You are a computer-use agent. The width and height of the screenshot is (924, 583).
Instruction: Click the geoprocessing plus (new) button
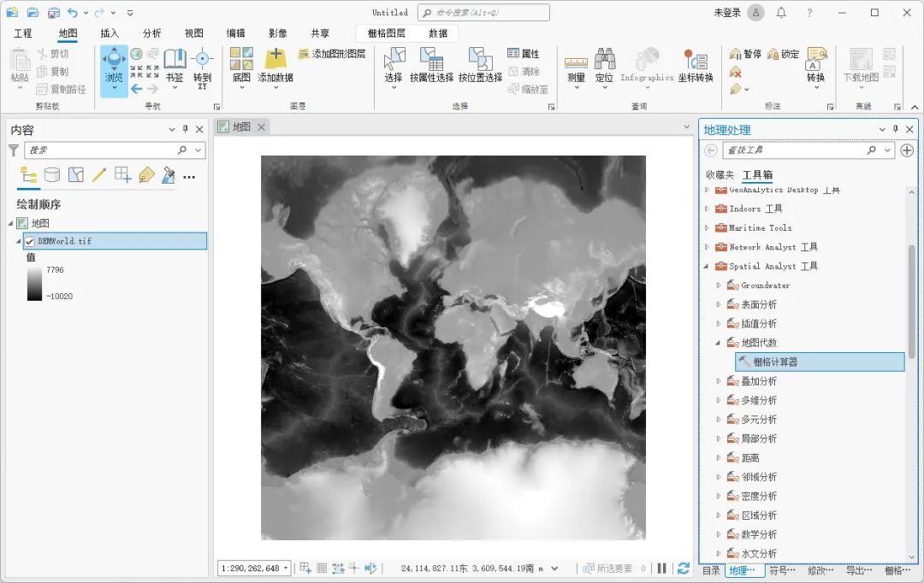pyautogui.click(x=907, y=150)
